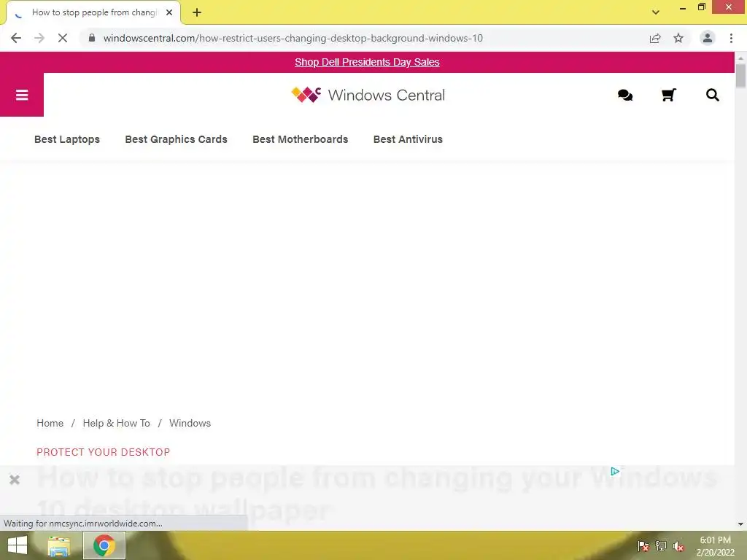
Task: Open Action Center flag tray icon
Action: coord(643,546)
